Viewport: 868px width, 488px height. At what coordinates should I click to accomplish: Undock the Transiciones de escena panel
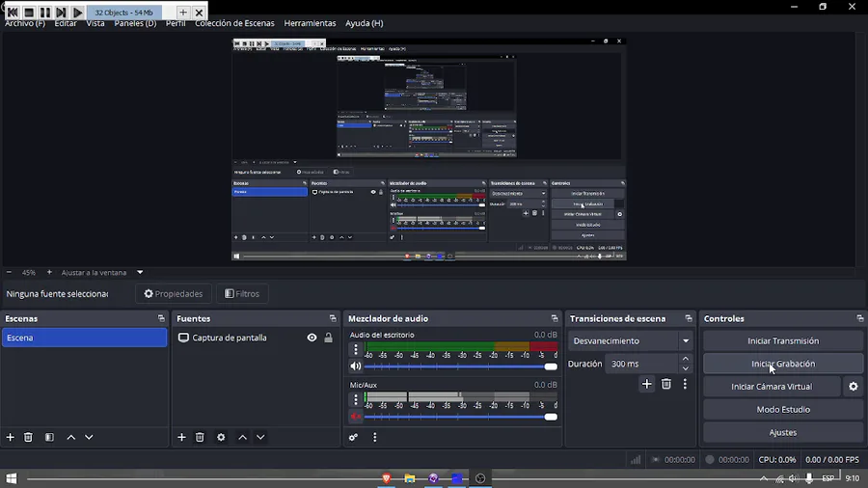pos(689,318)
